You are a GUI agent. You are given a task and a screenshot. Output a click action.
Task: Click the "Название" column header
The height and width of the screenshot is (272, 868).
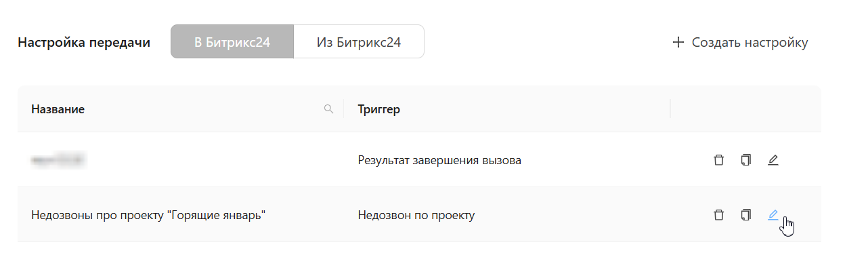click(x=58, y=109)
